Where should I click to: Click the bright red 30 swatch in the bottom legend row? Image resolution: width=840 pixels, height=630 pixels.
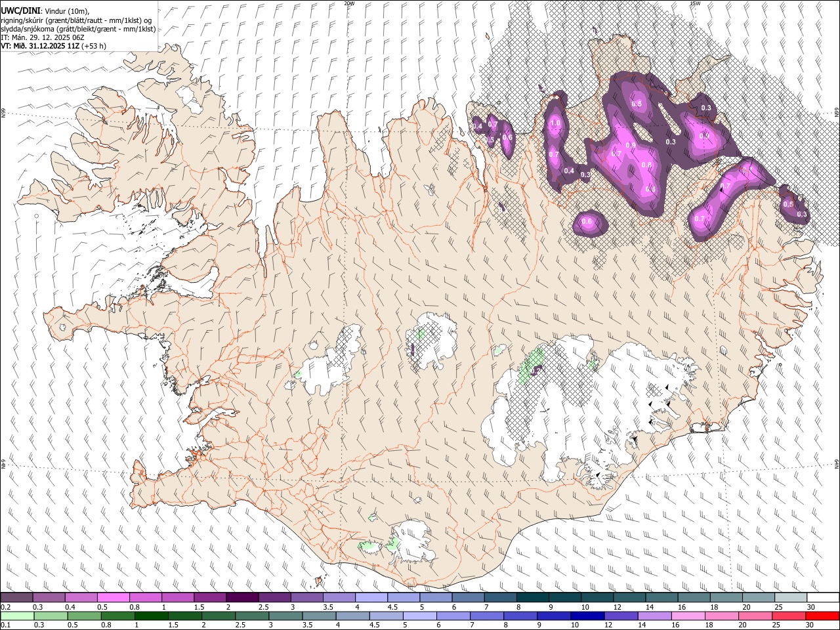[822, 616]
